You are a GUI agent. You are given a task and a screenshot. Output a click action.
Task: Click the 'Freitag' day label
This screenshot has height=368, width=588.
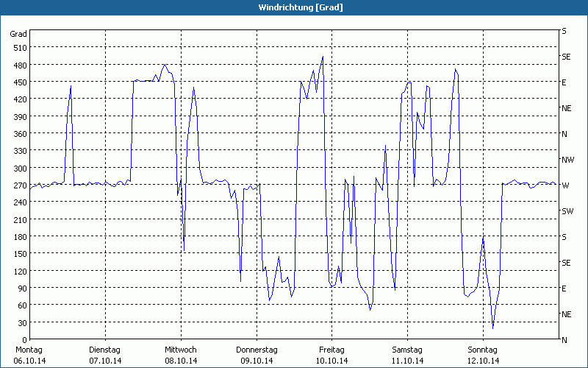tap(331, 350)
